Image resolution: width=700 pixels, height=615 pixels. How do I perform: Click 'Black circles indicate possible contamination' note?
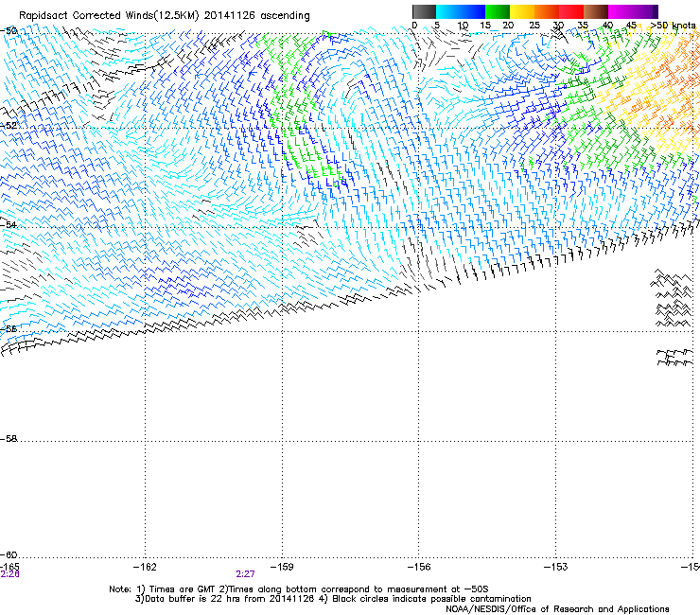point(431,599)
